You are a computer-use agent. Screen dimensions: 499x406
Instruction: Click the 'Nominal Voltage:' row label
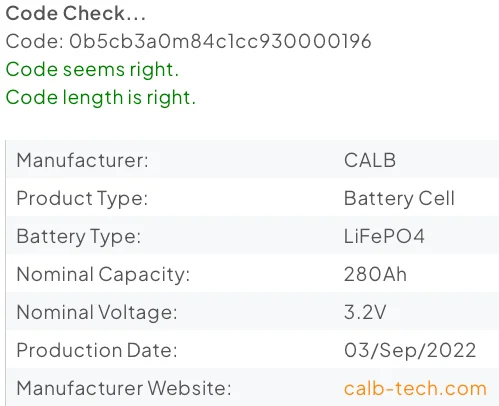(x=97, y=313)
